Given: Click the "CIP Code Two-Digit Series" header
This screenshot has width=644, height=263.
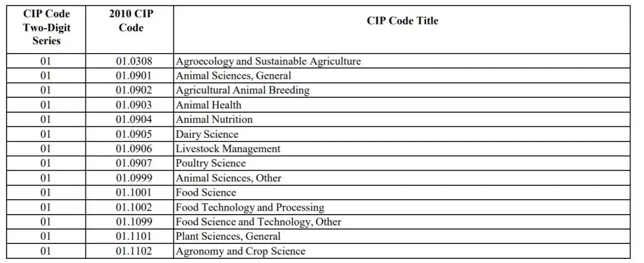Looking at the screenshot, I should (46, 27).
